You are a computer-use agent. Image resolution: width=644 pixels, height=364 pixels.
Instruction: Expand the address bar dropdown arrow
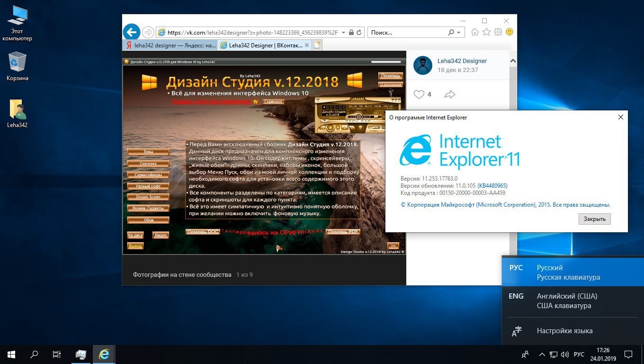point(343,33)
